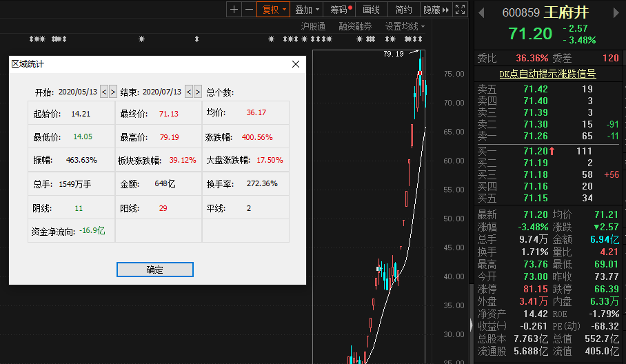Click 金额 value 6.94亿 in quote panel
This screenshot has height=364, width=626.
[x=605, y=239]
